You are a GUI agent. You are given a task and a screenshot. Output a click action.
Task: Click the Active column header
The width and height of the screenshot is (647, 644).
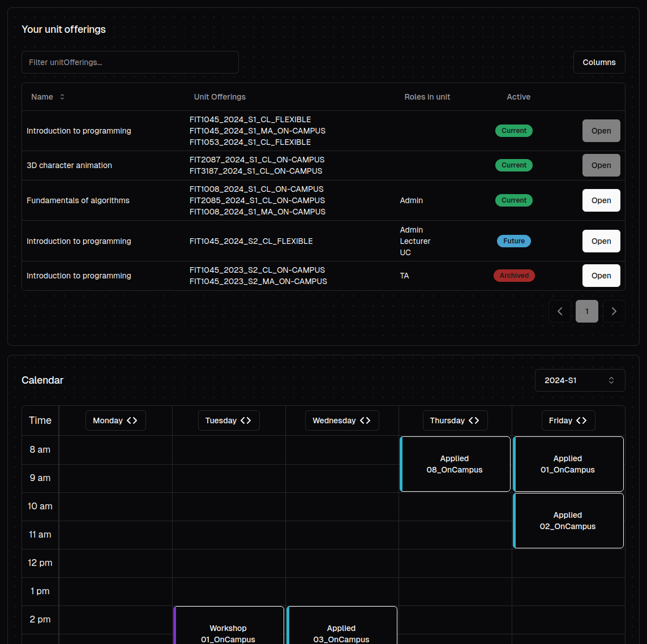[x=519, y=97]
